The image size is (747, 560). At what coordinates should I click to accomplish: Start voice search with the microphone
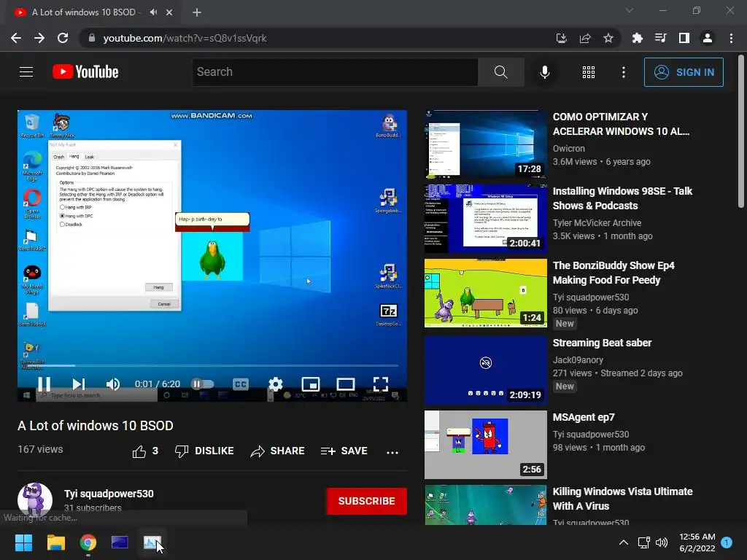point(544,72)
